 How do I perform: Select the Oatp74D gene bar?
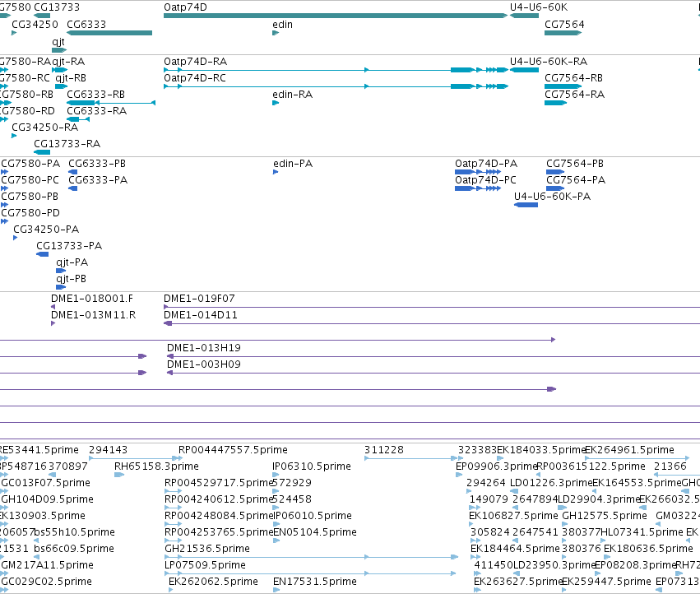[336, 16]
